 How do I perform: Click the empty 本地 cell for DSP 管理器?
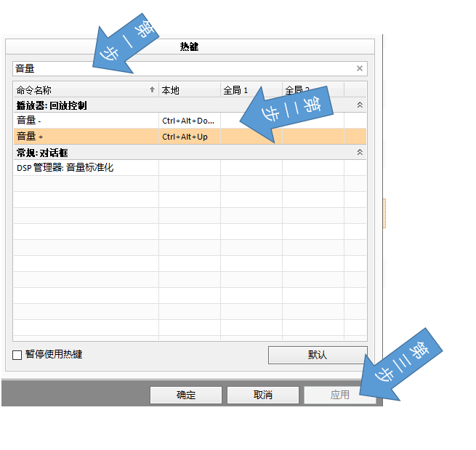click(189, 168)
